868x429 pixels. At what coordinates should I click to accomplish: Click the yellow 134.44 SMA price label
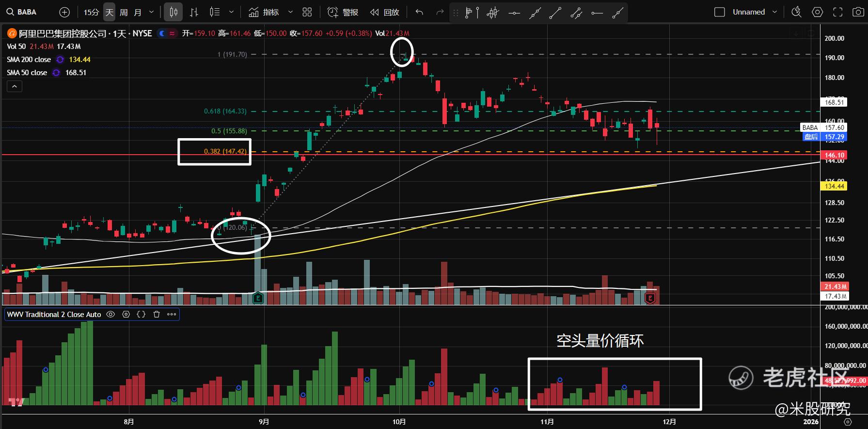834,186
